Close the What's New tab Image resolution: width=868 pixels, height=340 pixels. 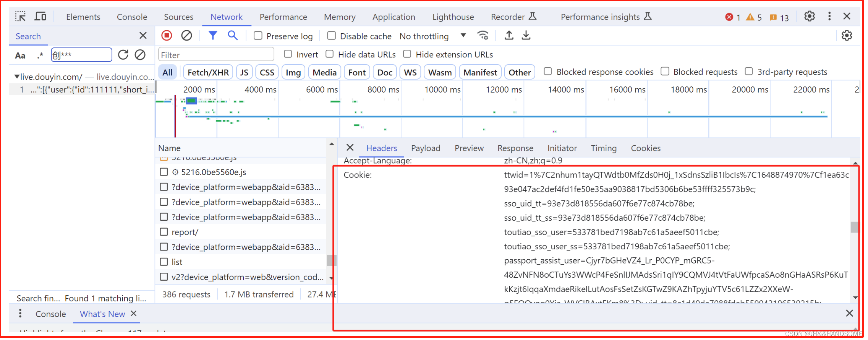tap(134, 313)
